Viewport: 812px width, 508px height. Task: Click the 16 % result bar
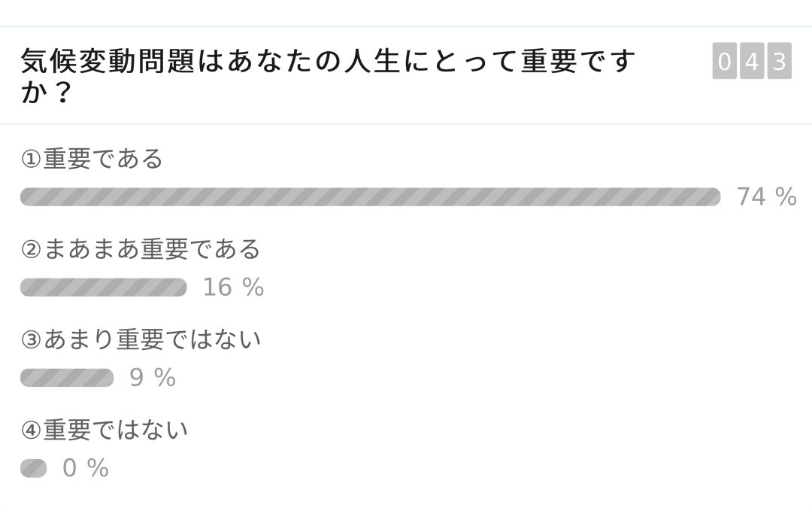point(104,287)
